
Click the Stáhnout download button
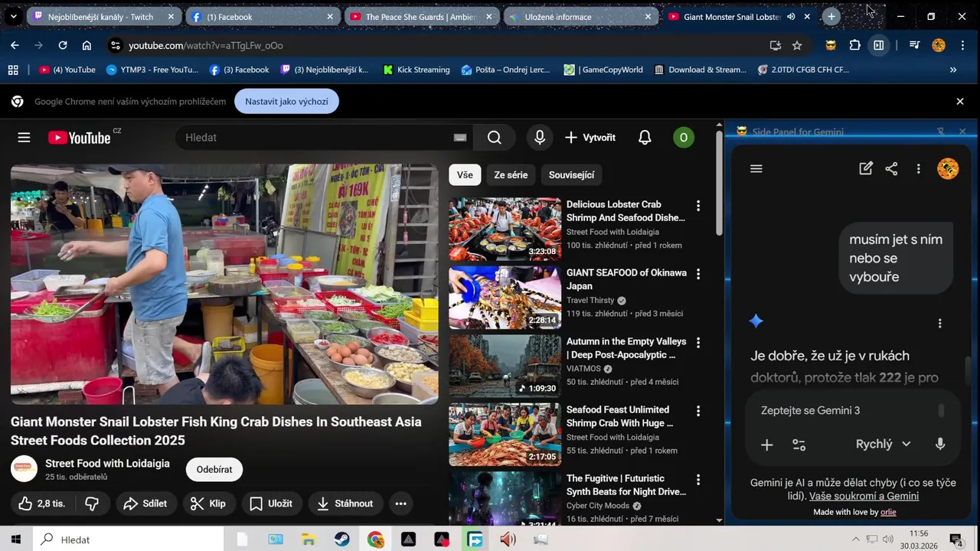[345, 504]
